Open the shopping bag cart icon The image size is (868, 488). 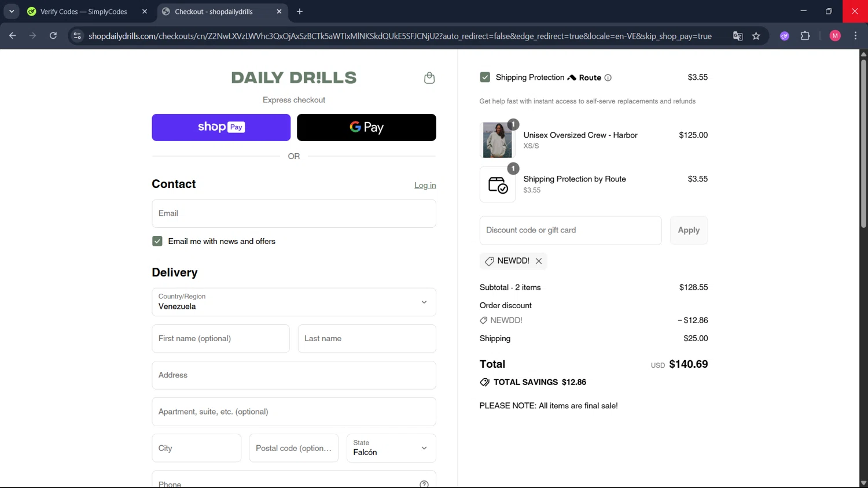pos(429,77)
